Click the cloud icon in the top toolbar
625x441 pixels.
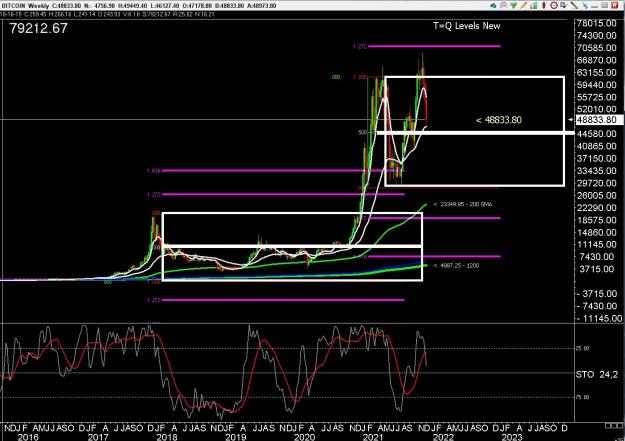[493, 6]
